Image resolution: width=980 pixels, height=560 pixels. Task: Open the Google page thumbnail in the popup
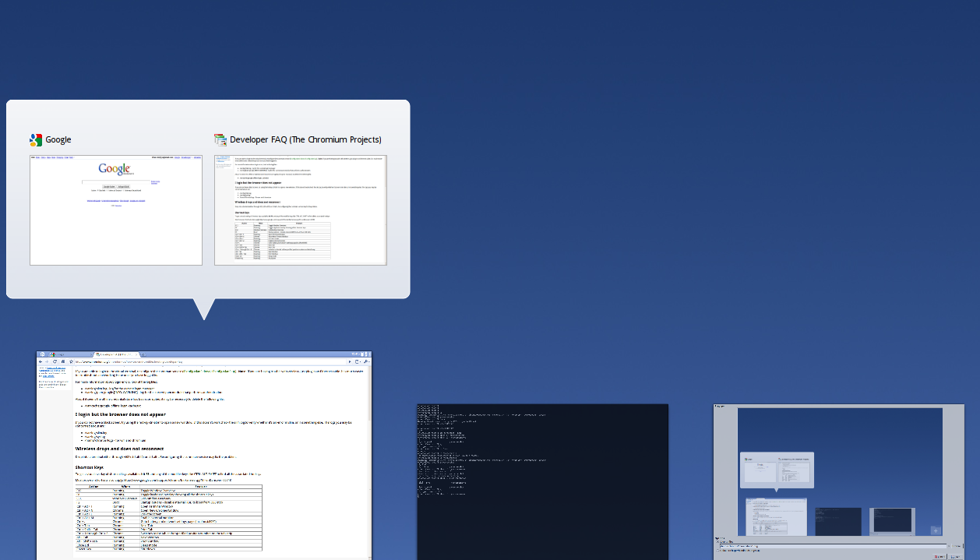coord(116,210)
